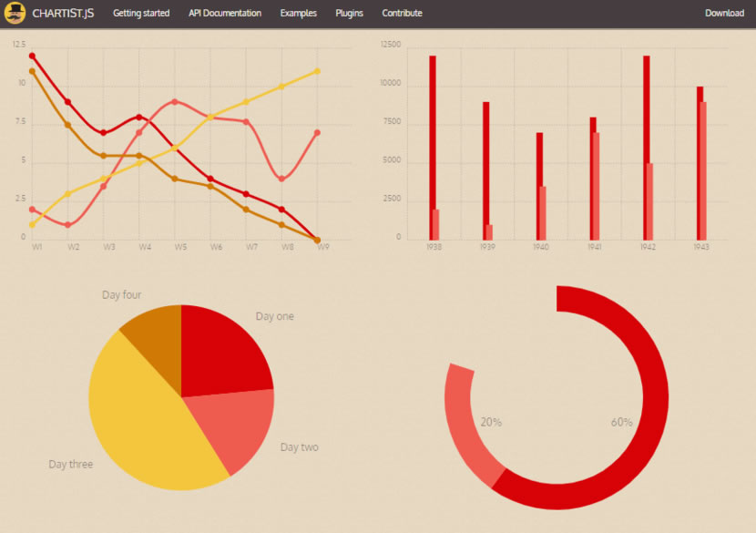Open API Documentation
Viewport: 756px width, 533px height.
225,13
